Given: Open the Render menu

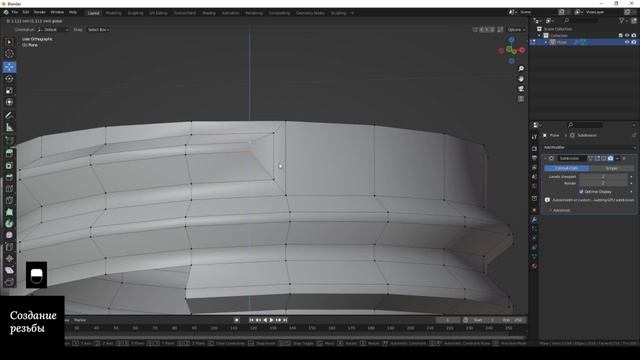Looking at the screenshot, I should [40, 13].
